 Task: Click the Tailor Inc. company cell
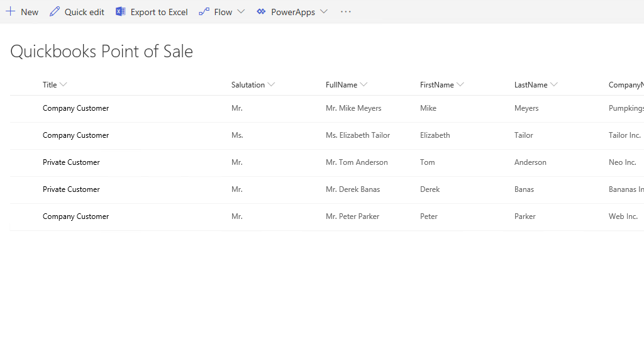[625, 135]
